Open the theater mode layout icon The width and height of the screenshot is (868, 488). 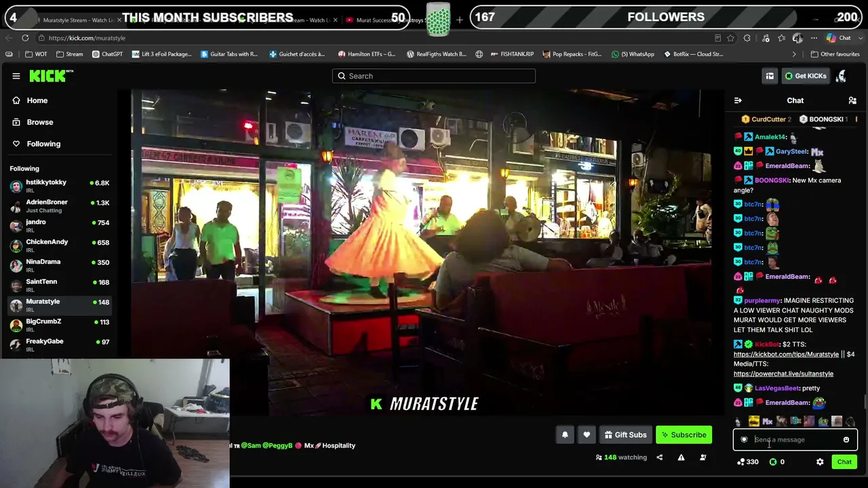tap(770, 76)
